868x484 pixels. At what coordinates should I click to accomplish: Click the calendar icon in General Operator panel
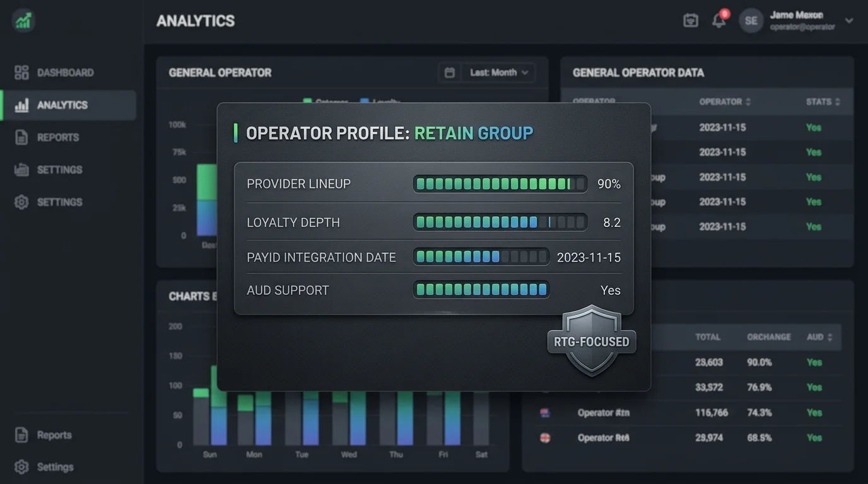(x=449, y=72)
